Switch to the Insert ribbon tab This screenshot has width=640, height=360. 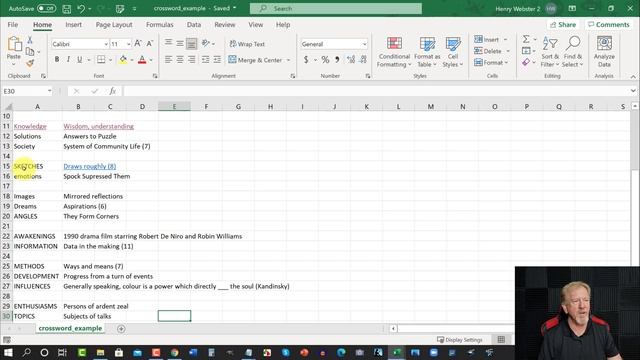(x=73, y=24)
